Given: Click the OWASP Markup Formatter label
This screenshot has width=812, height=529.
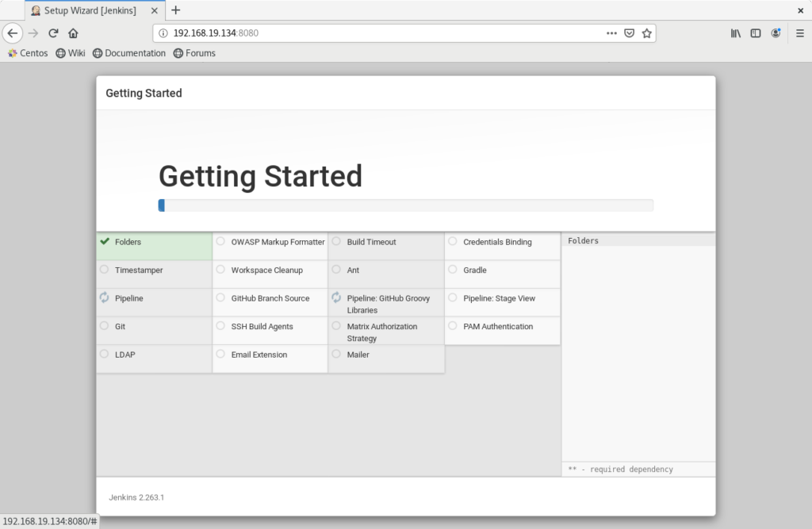Looking at the screenshot, I should [278, 242].
